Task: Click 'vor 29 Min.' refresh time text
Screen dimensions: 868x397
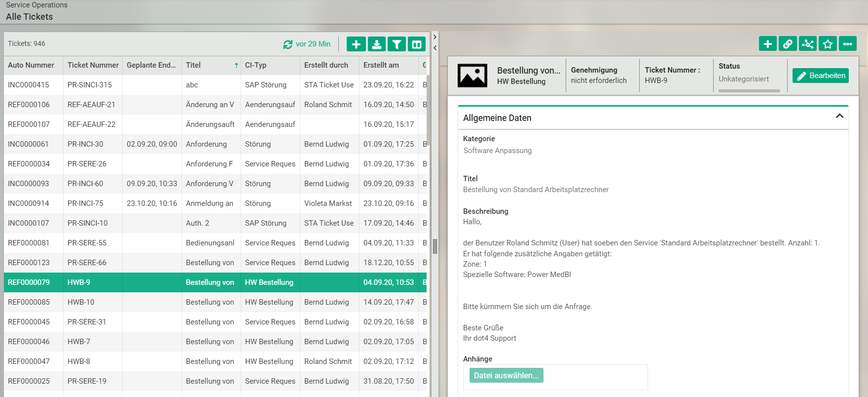Action: [314, 44]
